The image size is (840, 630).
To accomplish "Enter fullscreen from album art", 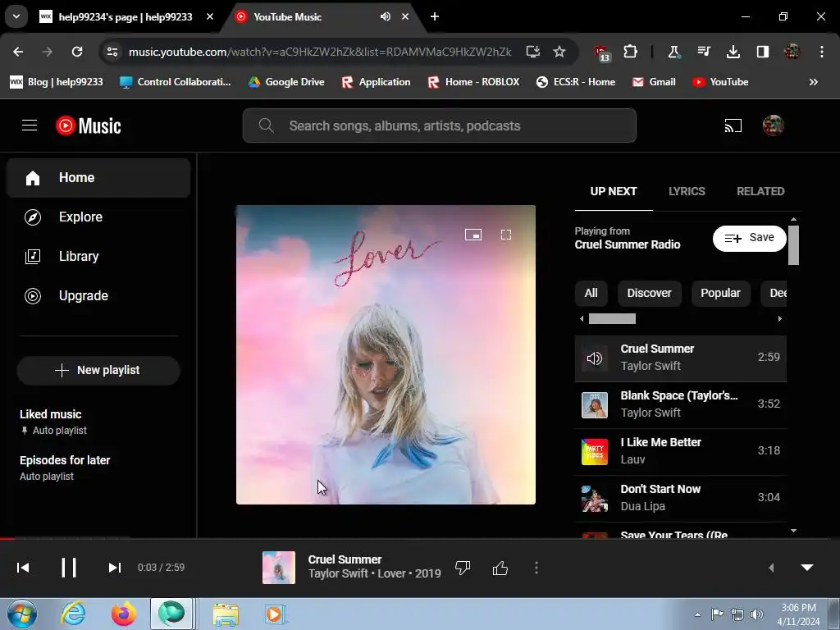I will click(505, 235).
